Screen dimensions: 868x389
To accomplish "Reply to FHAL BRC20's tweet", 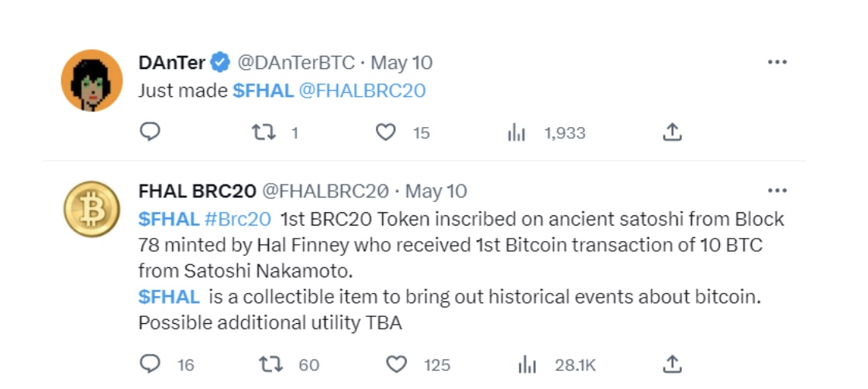I will click(150, 363).
